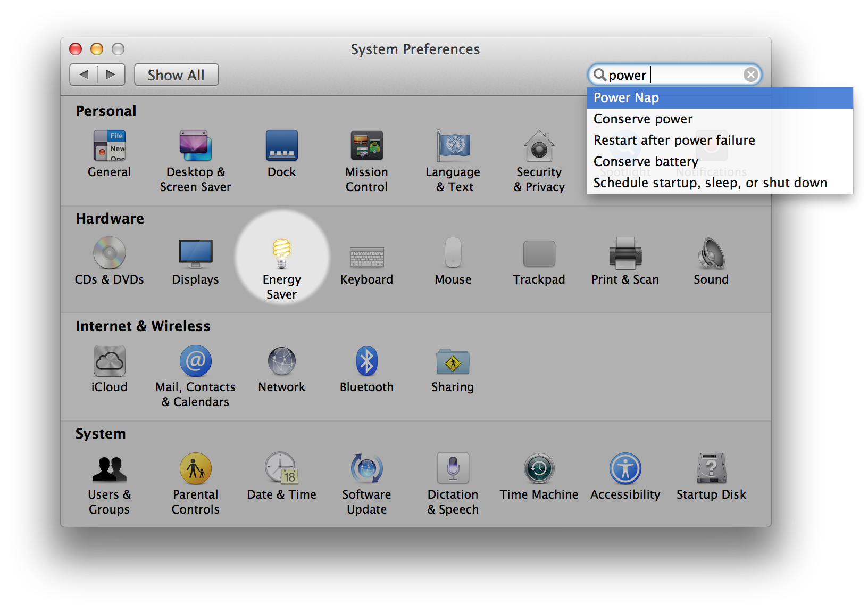This screenshot has height=611, width=868.
Task: Close the System Preferences window
Action: pyautogui.click(x=76, y=49)
